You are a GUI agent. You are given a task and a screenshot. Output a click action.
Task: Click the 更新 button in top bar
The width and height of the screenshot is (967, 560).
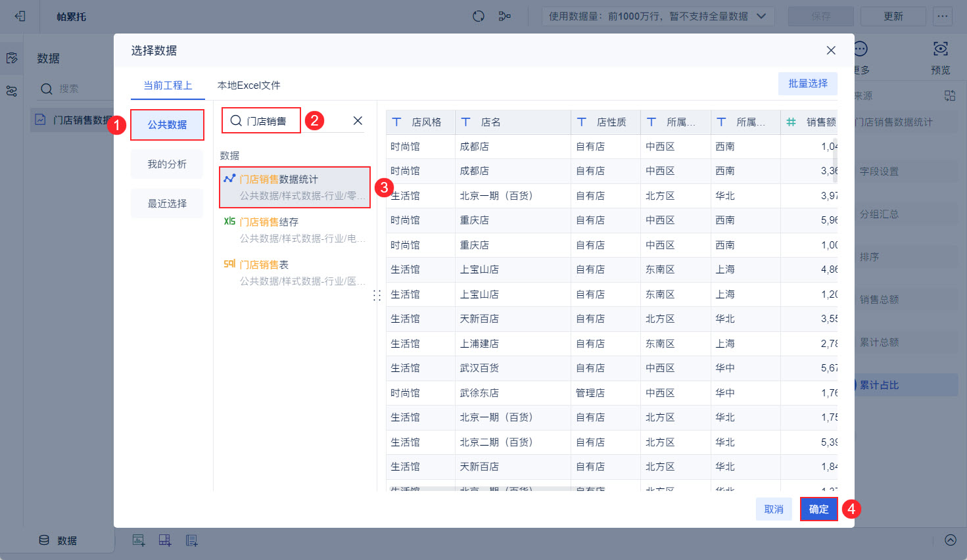(893, 16)
